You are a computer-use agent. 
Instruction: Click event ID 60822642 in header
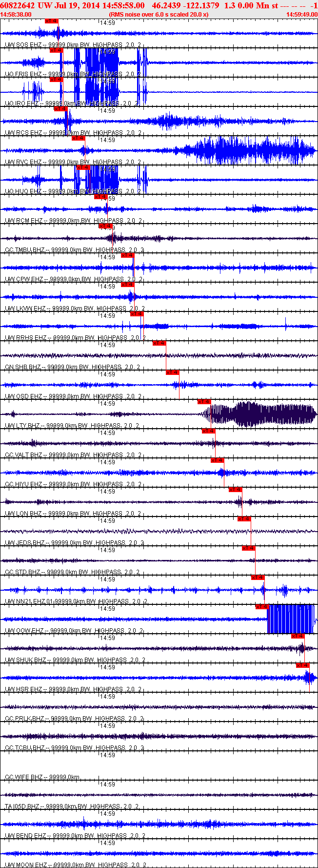(17, 5)
